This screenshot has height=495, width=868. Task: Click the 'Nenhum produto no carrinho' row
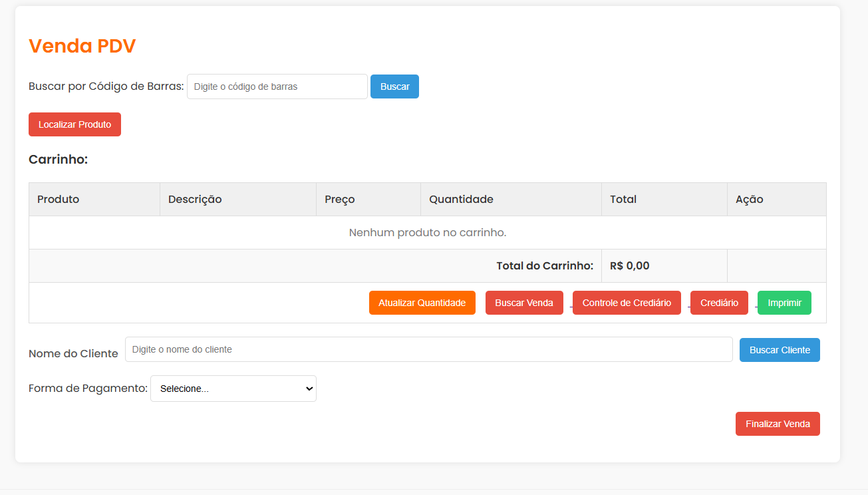[428, 233]
